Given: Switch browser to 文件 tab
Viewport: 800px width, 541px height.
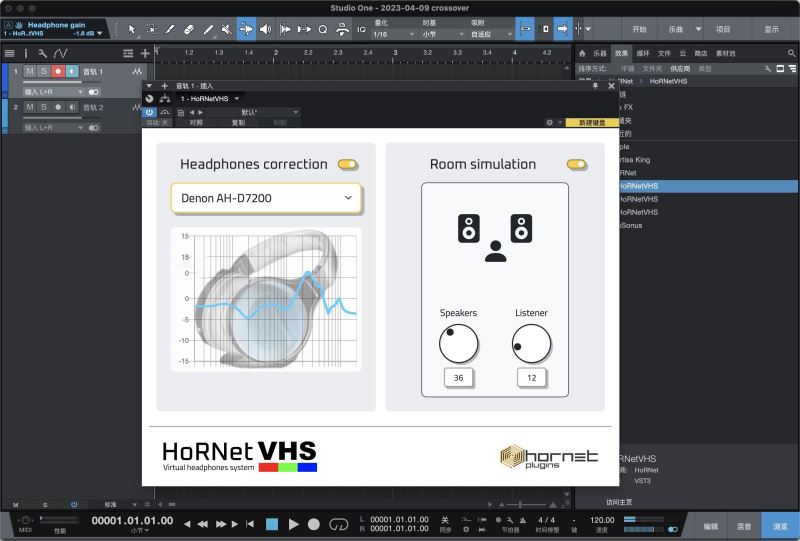Looking at the screenshot, I should pyautogui.click(x=664, y=53).
